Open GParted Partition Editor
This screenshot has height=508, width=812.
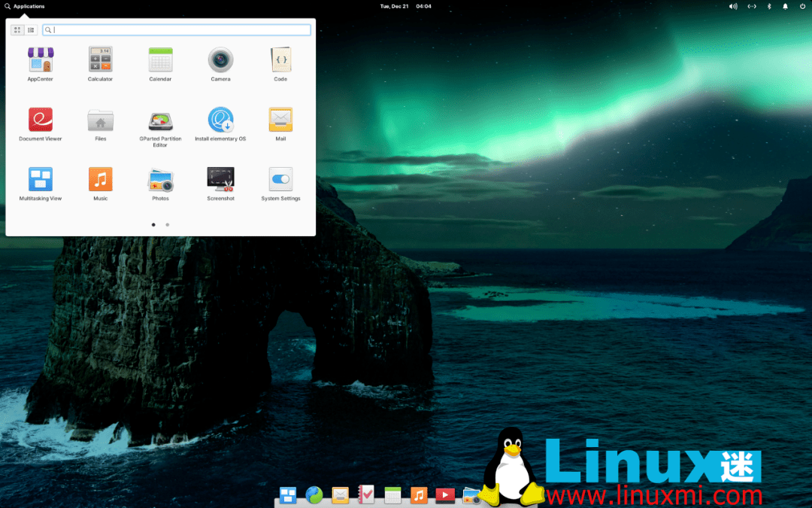click(160, 120)
